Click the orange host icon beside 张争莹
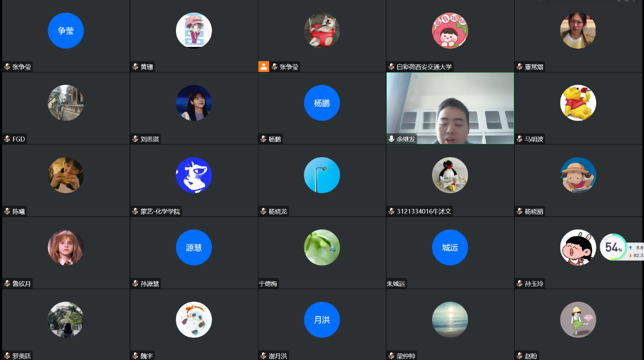Screen dimensions: 644x360 point(264,66)
